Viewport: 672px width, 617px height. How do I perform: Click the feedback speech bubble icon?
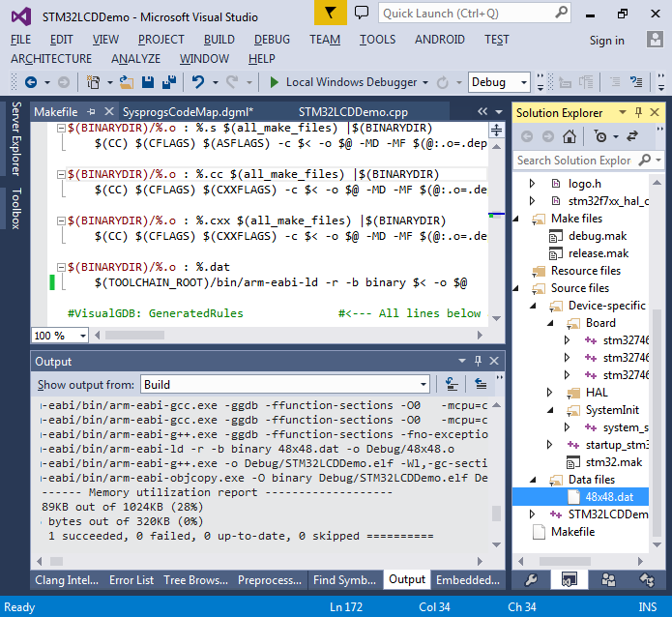(362, 13)
